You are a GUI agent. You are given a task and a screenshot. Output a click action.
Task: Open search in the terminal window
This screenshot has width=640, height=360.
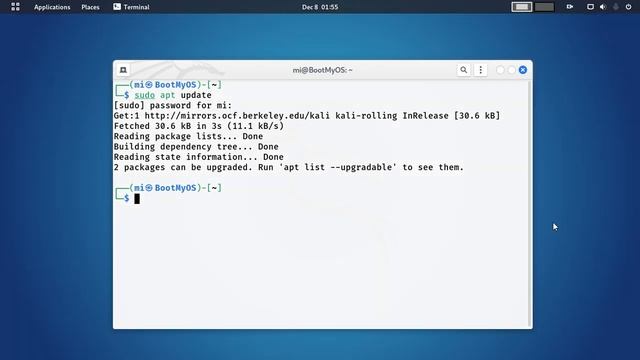464,70
